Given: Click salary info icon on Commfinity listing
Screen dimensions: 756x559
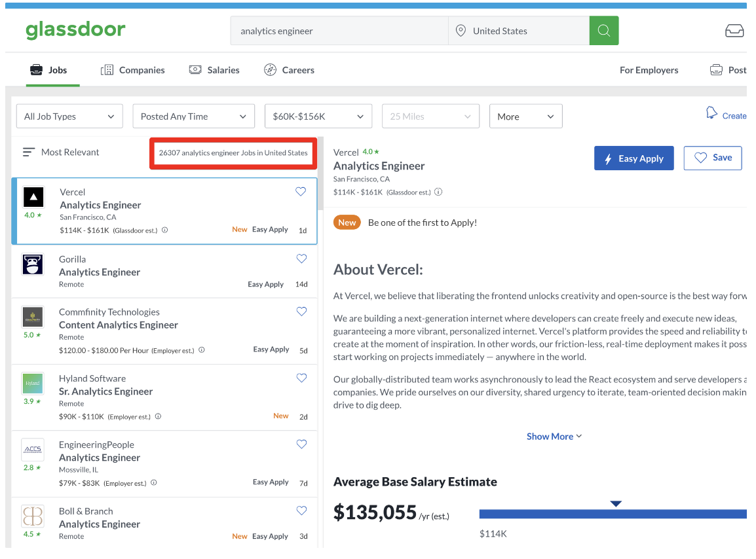Looking at the screenshot, I should click(x=202, y=350).
